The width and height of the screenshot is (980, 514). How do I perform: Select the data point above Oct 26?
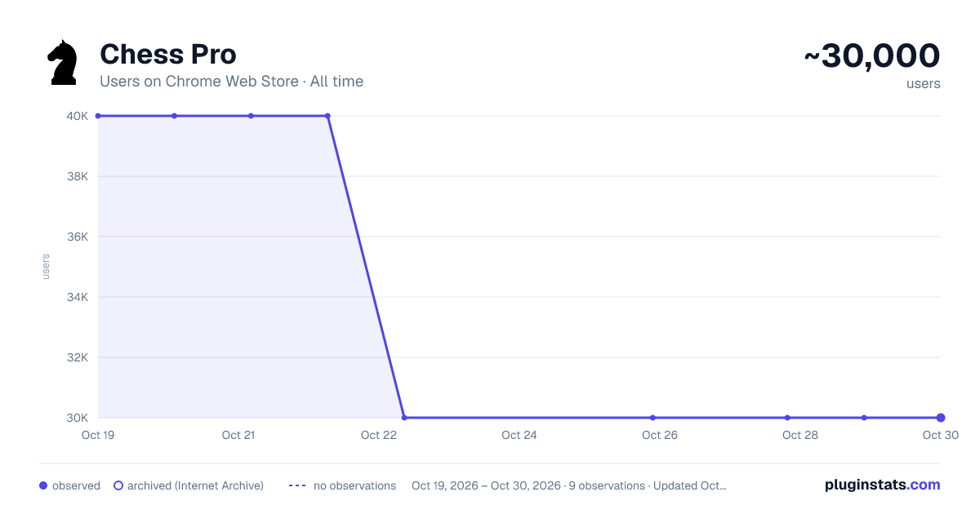[x=653, y=418]
